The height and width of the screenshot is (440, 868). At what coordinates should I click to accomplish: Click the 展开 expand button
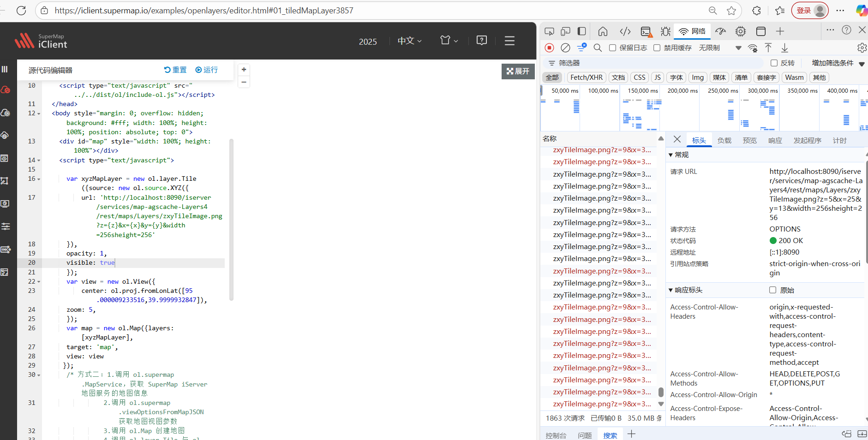tap(518, 71)
